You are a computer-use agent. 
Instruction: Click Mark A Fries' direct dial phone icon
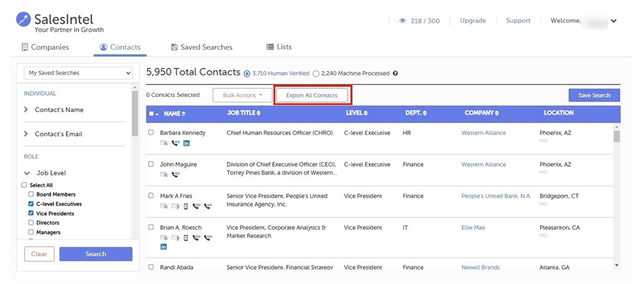[197, 206]
